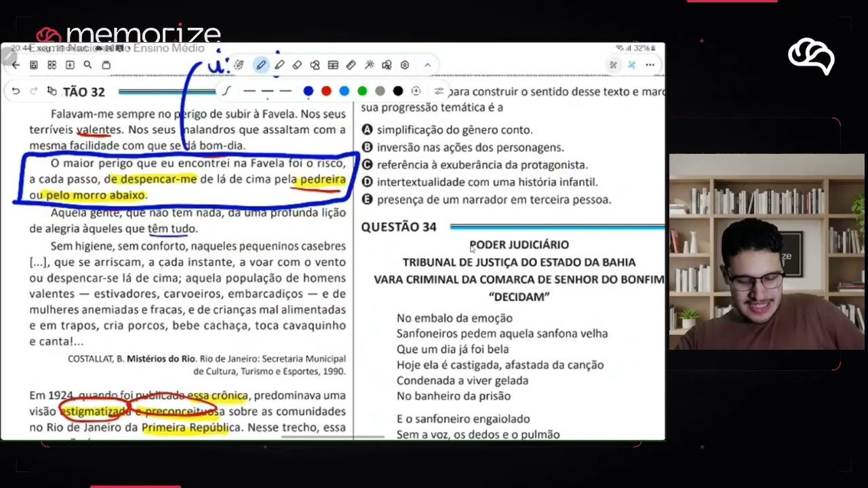Choose the curved stroke style icon

point(226,91)
